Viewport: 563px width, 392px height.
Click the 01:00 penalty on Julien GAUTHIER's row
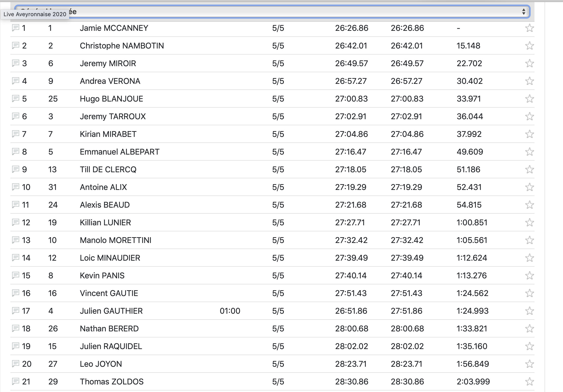230,311
